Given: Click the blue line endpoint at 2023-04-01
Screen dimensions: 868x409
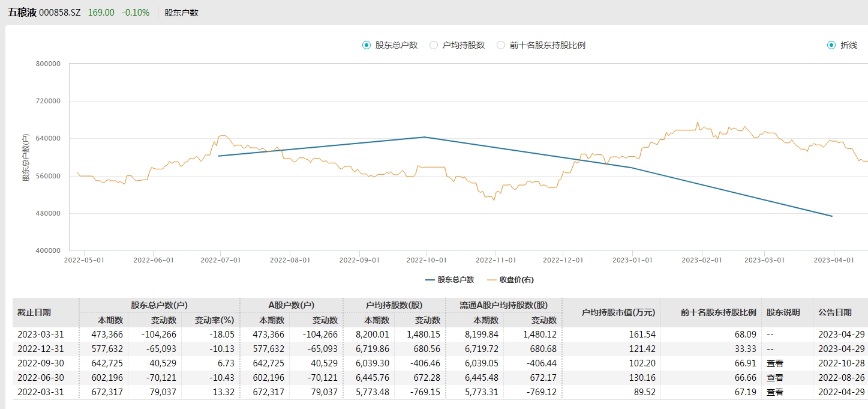Looking at the screenshot, I should click(x=832, y=216).
